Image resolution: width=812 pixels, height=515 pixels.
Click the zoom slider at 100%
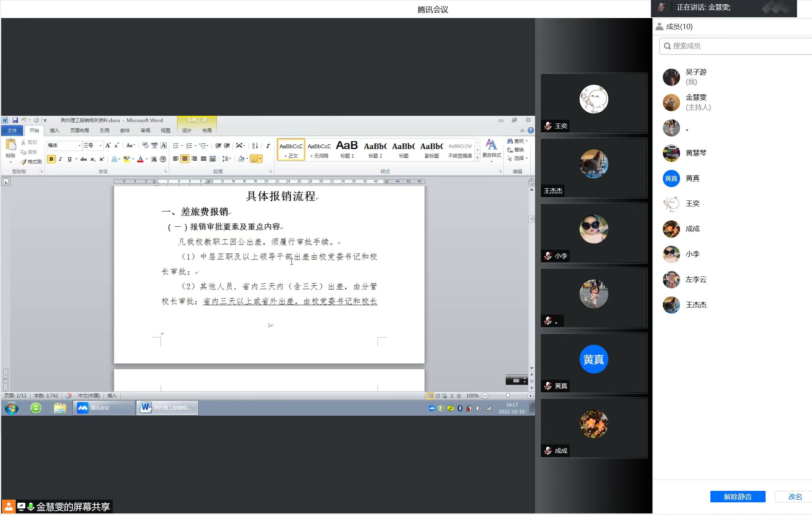(x=508, y=396)
